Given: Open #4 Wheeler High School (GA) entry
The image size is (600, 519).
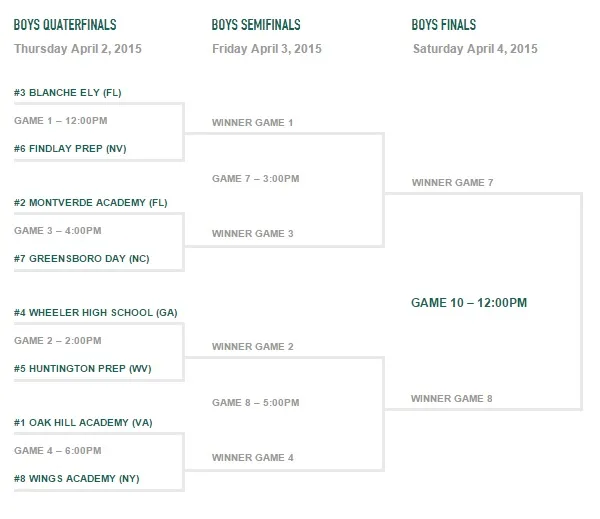Looking at the screenshot, I should pos(96,312).
